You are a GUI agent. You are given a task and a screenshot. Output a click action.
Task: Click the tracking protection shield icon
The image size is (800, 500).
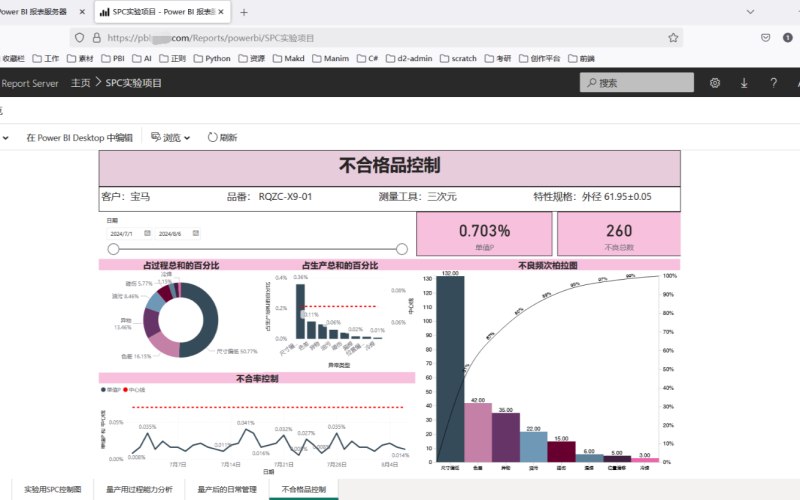click(80, 38)
